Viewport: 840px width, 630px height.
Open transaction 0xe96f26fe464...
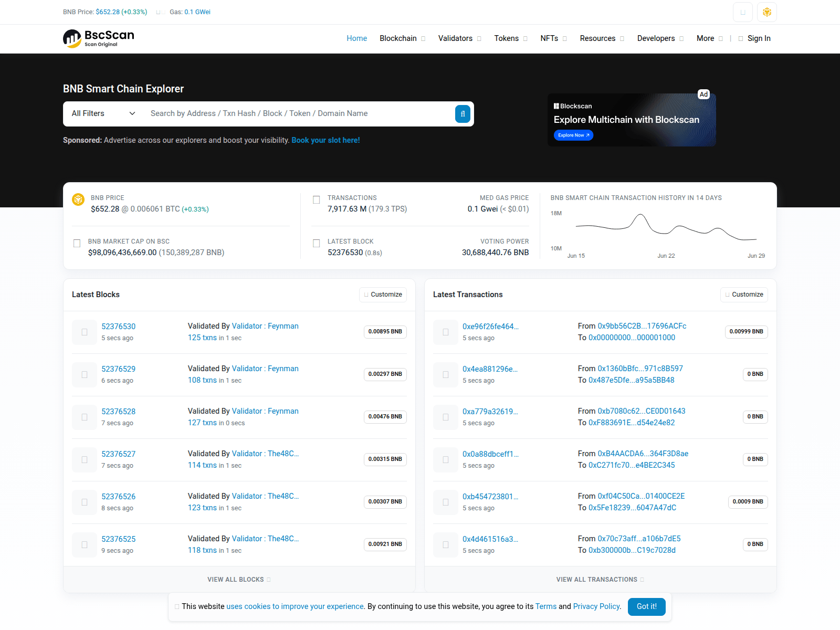(x=490, y=327)
